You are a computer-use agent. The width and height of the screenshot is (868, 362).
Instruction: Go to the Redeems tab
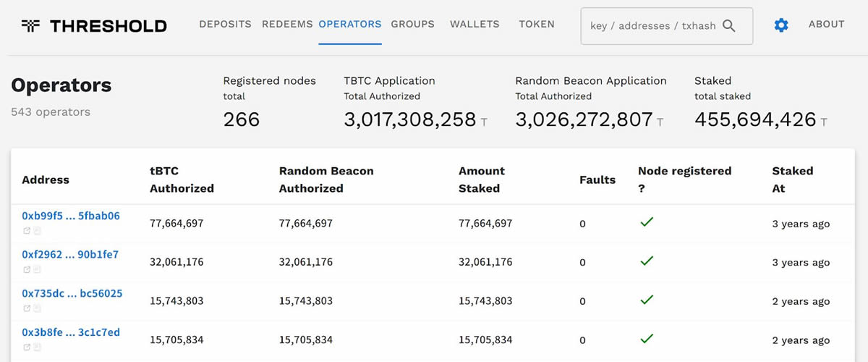[287, 24]
